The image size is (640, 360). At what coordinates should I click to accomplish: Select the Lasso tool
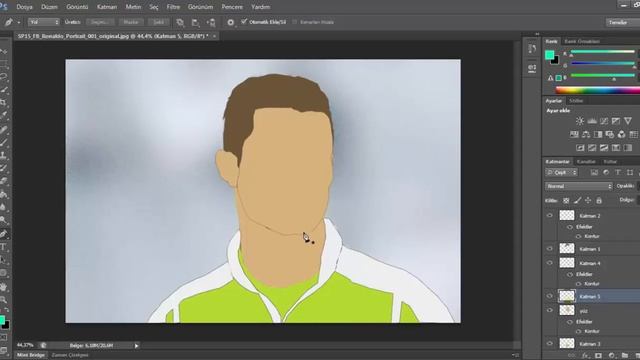(4, 76)
